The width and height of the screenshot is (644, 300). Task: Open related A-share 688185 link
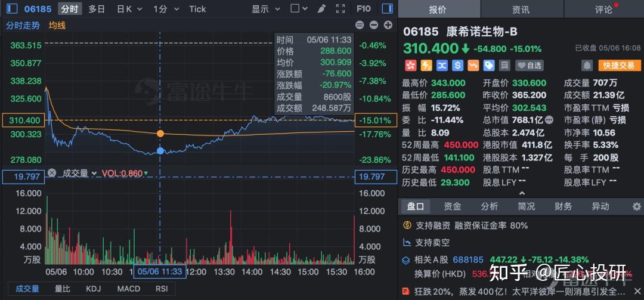[468, 259]
